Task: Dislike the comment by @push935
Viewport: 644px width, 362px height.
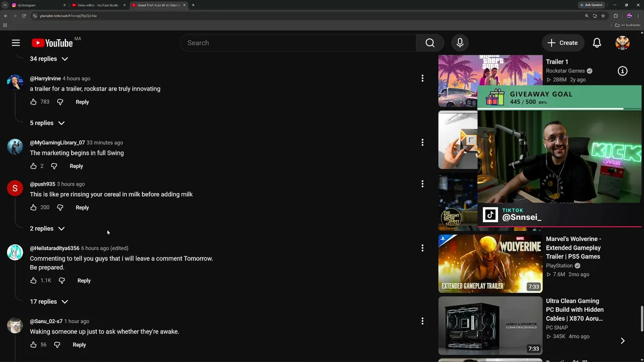Action: (x=60, y=208)
